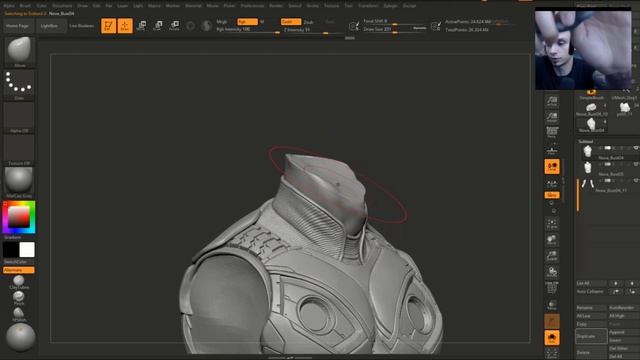The width and height of the screenshot is (640, 360).
Task: Select the Nova_Bust04_10 tool thumbnail
Action: [x=591, y=108]
